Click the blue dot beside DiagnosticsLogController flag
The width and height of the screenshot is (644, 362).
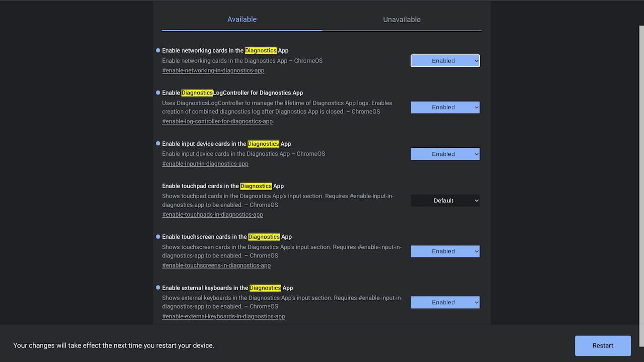(158, 93)
